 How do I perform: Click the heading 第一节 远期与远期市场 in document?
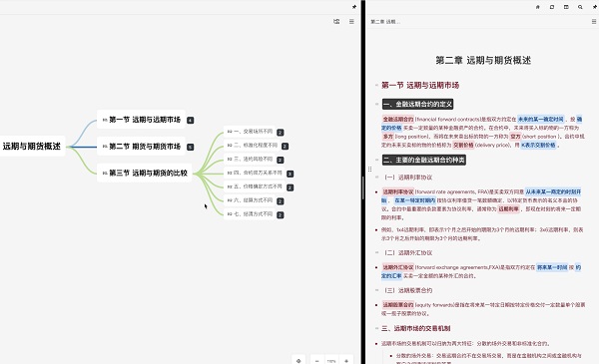[x=420, y=85]
